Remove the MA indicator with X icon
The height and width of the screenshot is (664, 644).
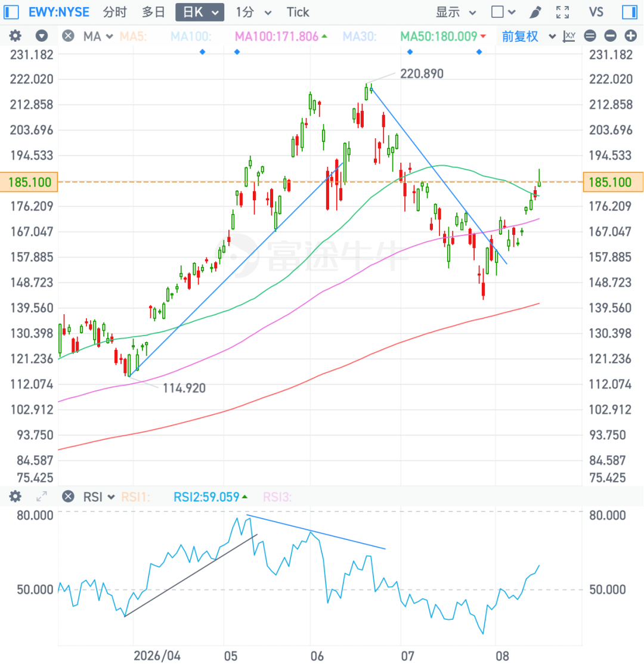[x=68, y=36]
